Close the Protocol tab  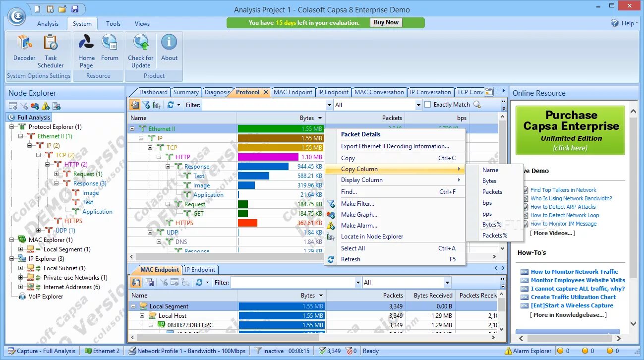click(266, 92)
